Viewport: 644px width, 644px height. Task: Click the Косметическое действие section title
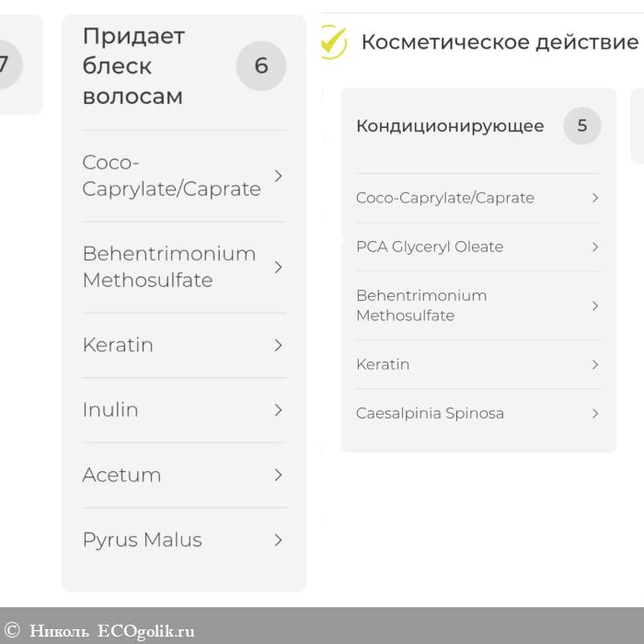coord(499,42)
